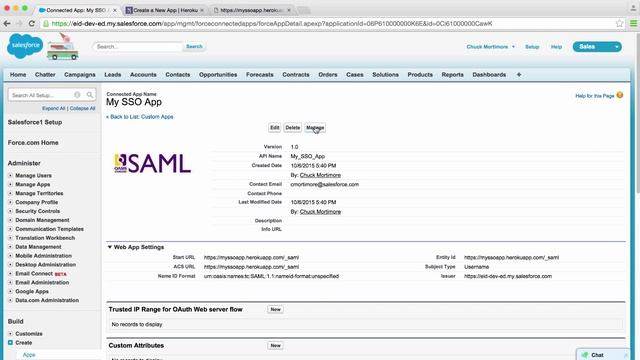Image resolution: width=640 pixels, height=360 pixels.
Task: Click New for Custom Attributes
Action: coord(276,345)
